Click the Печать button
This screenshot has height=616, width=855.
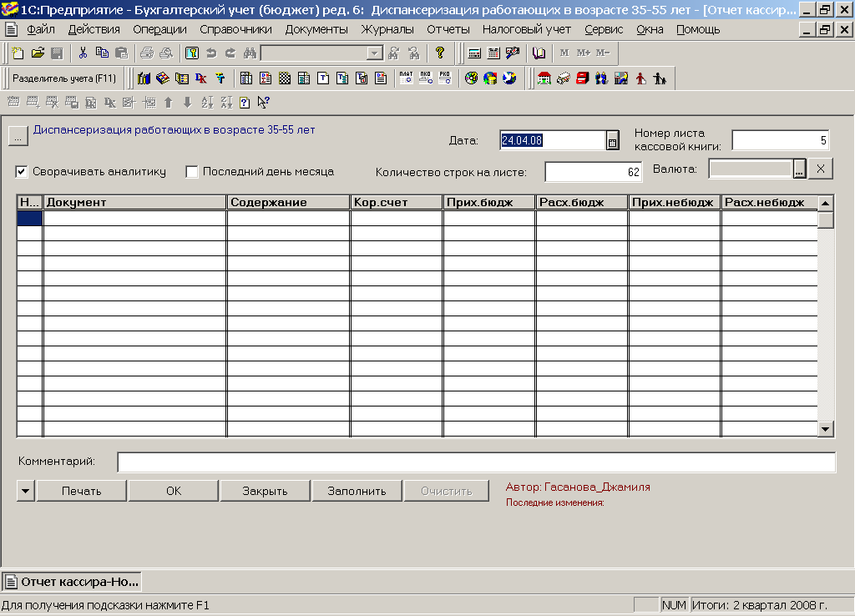[x=81, y=491]
